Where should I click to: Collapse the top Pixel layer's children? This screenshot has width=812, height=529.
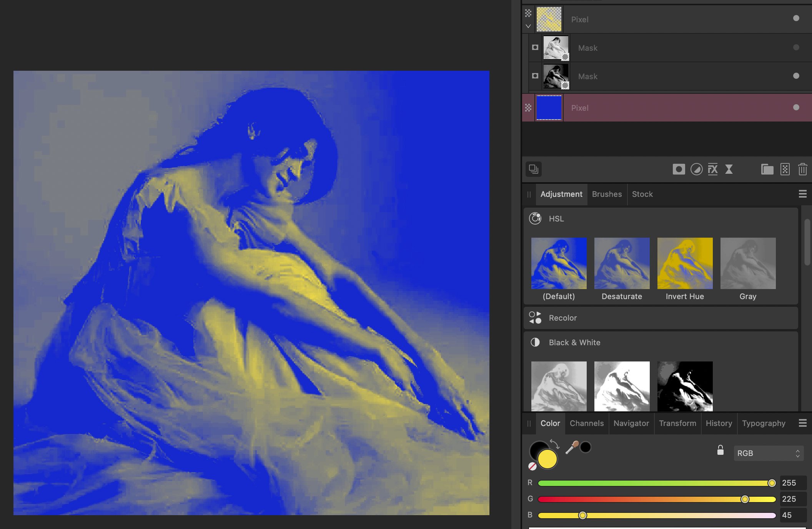click(x=528, y=26)
